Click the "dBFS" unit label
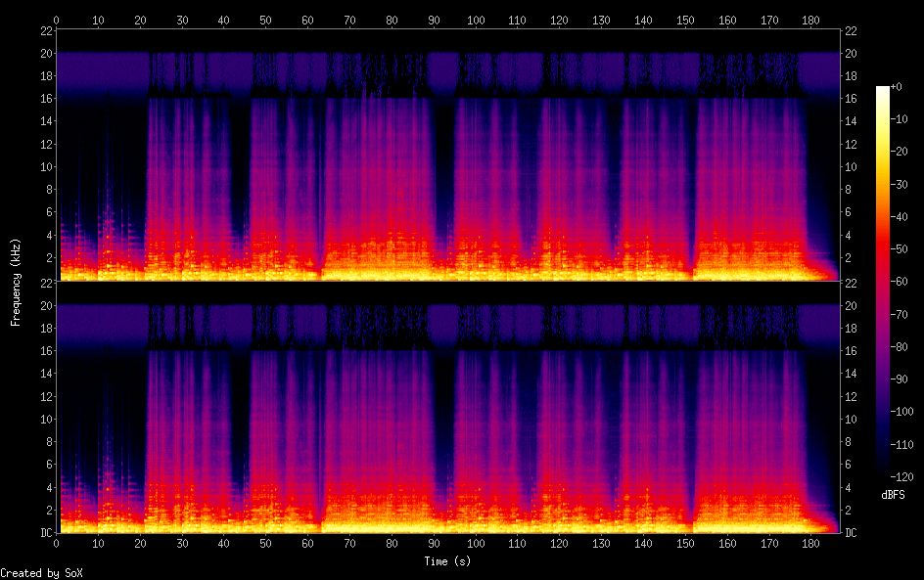 [x=893, y=495]
